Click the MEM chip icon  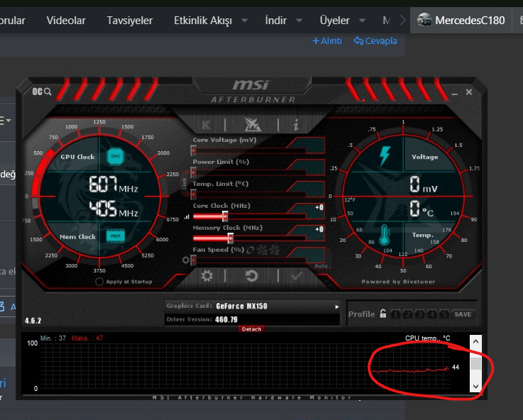(116, 236)
